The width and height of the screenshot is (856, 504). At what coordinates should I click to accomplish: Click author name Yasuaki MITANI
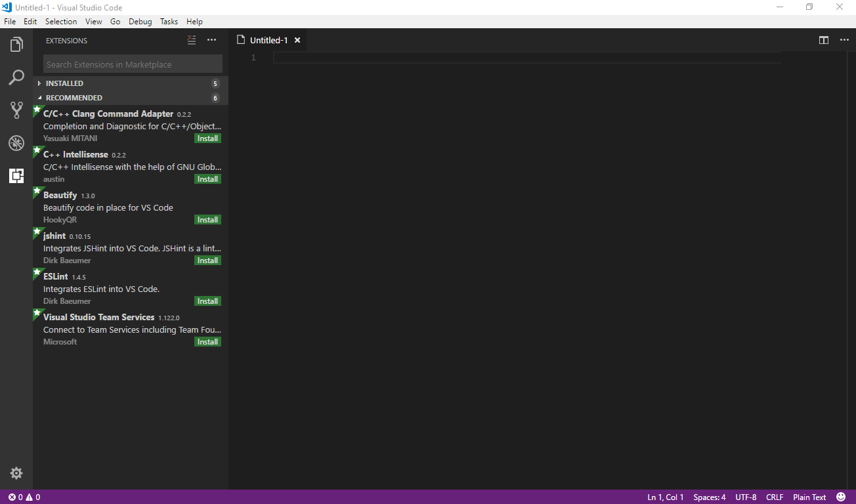70,138
